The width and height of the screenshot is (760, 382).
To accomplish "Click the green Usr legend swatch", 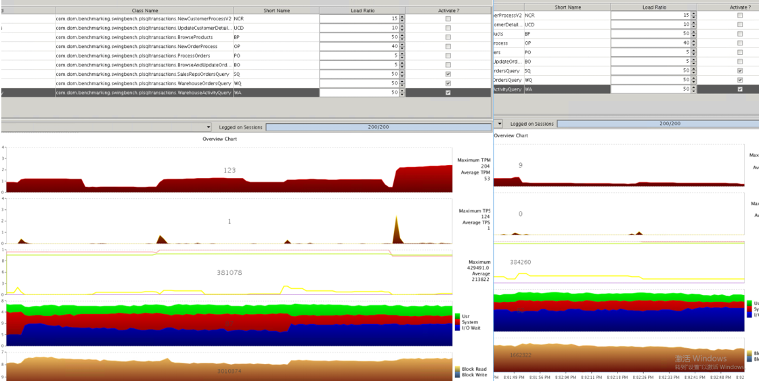I will pos(458,316).
